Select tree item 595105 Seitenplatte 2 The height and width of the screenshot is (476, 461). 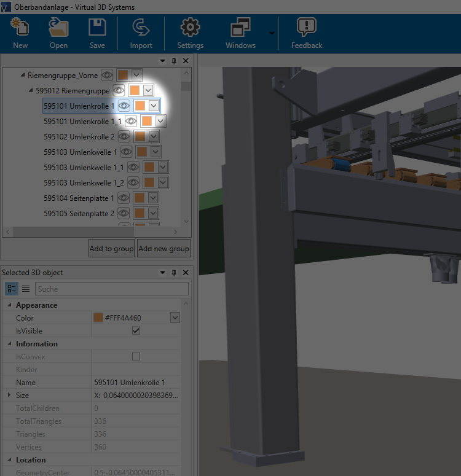(x=79, y=213)
